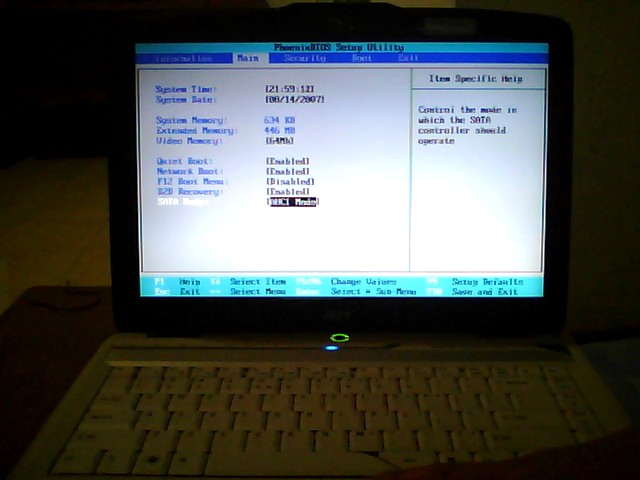Click the Video Memory label

(189, 141)
